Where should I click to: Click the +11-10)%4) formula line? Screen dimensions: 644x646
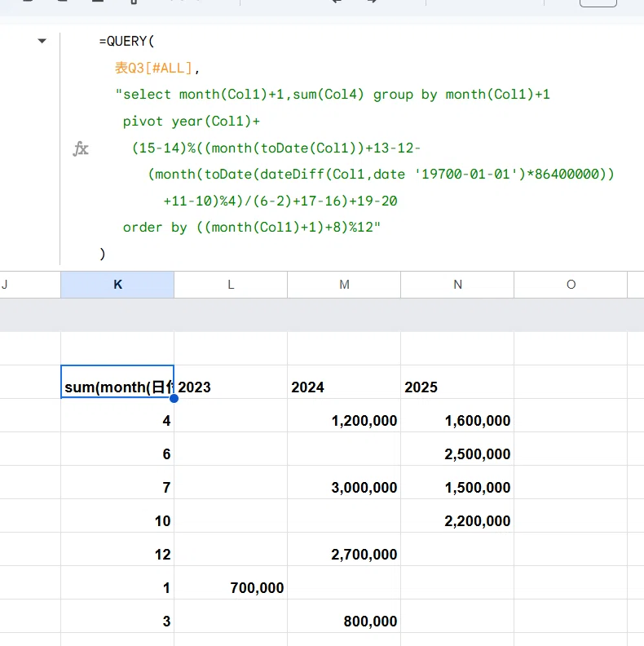coord(280,201)
